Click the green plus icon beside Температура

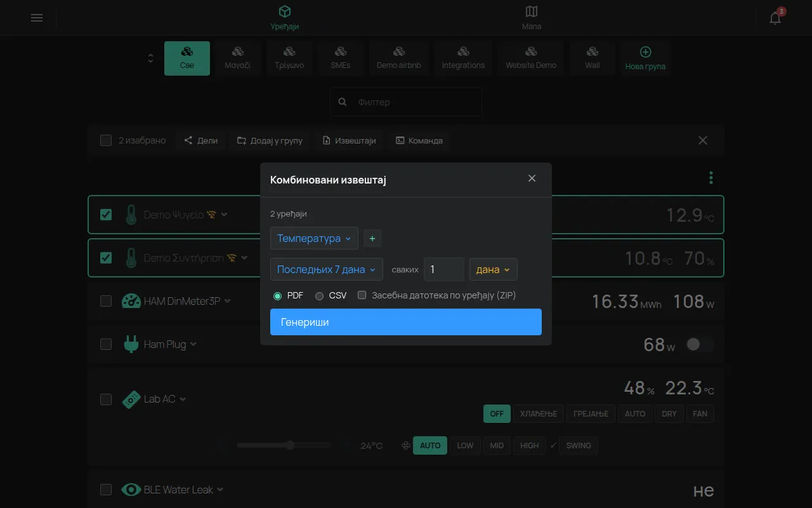pos(372,239)
